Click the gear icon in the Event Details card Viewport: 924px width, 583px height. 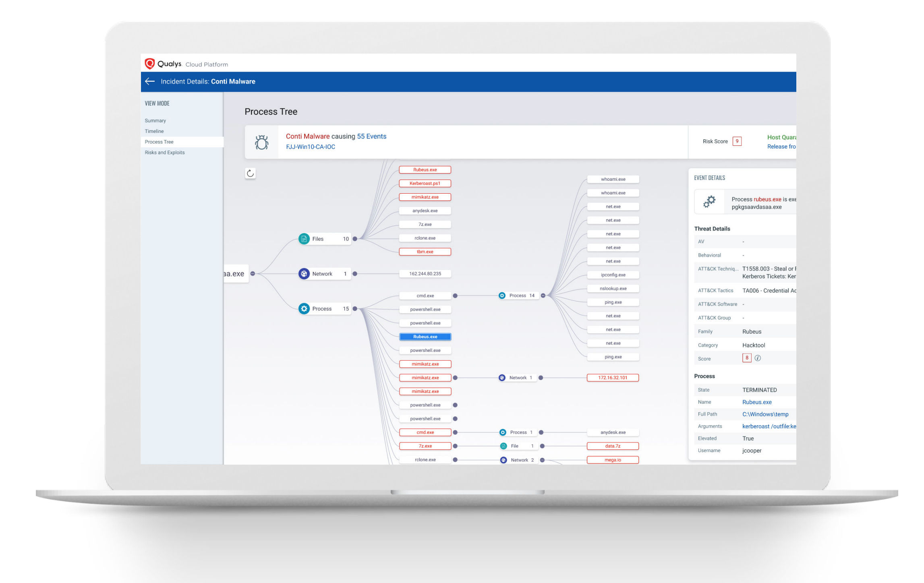pos(710,201)
